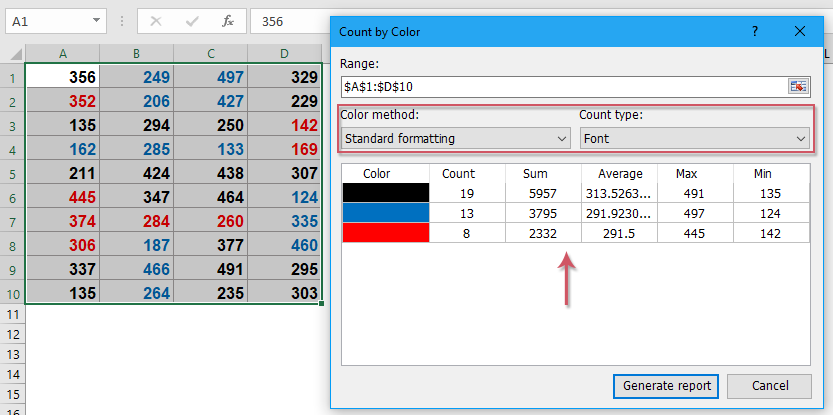
Task: Expand the Name Box dropdown arrow
Action: tap(96, 21)
